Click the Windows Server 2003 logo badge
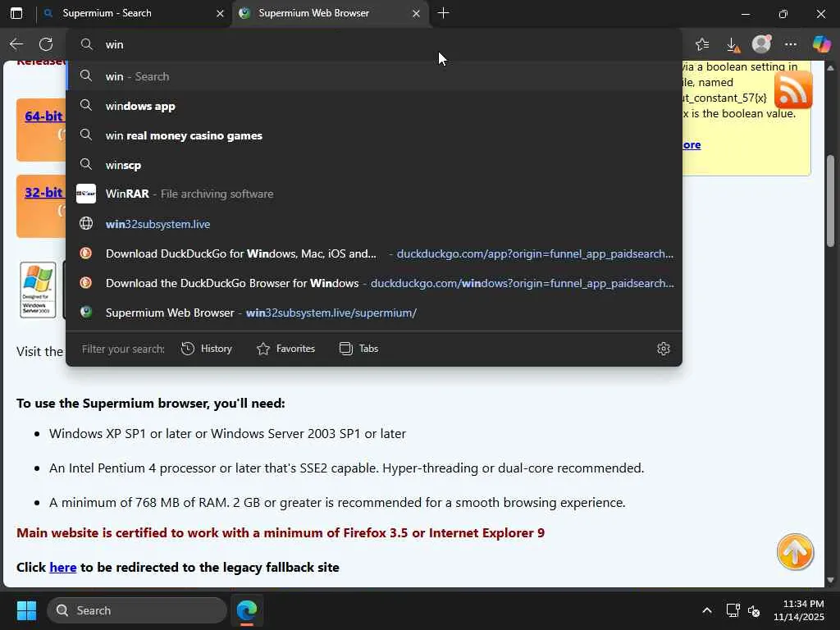 click(x=38, y=290)
